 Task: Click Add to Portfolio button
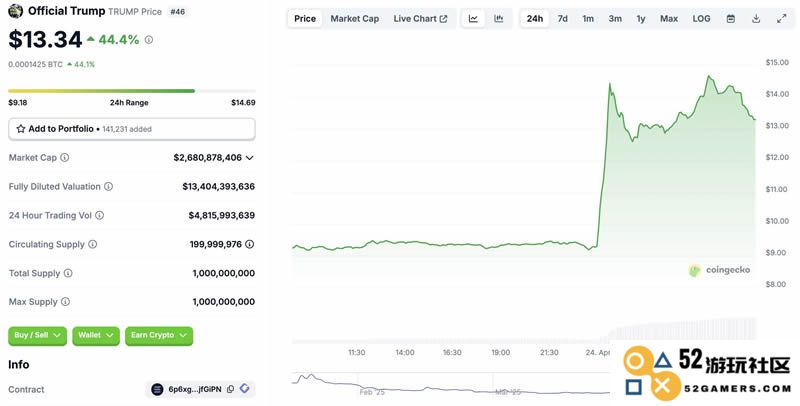click(x=132, y=129)
